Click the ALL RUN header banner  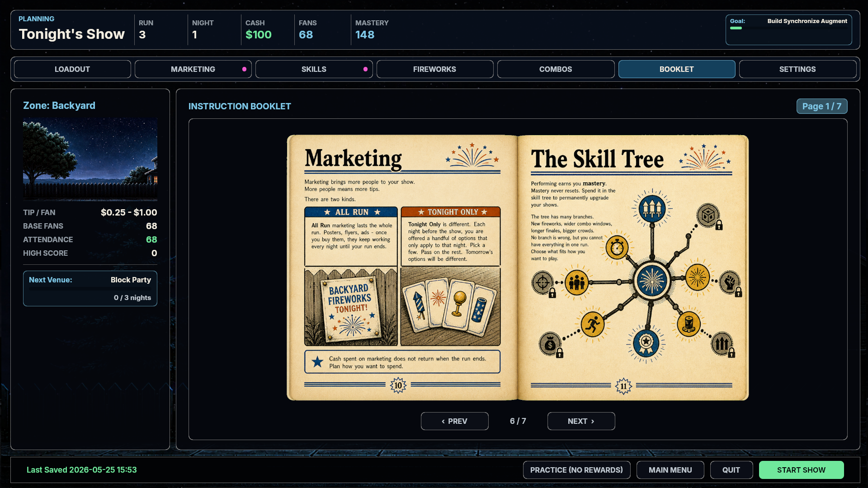click(x=351, y=212)
